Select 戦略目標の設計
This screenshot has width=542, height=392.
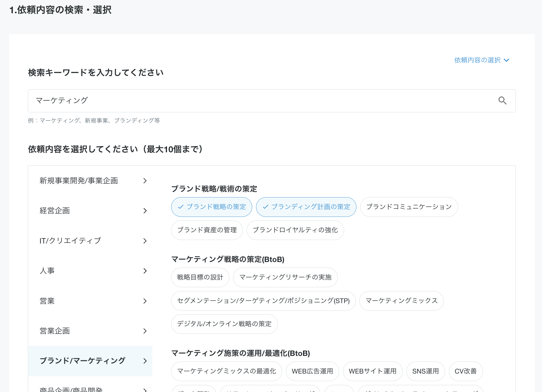[x=200, y=277]
